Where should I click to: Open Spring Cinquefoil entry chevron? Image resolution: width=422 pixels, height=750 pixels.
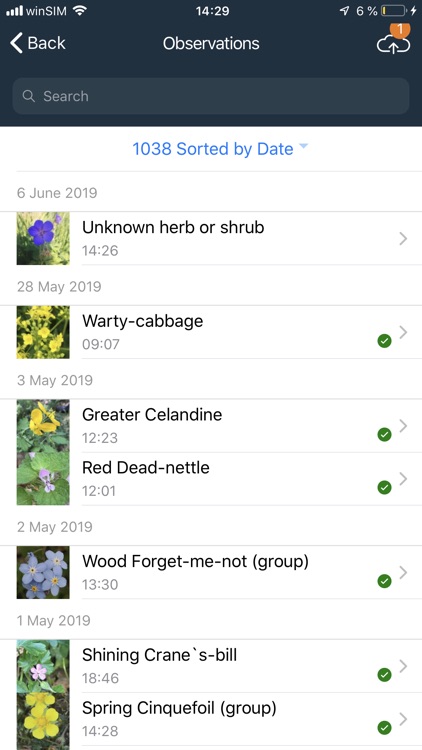[403, 719]
